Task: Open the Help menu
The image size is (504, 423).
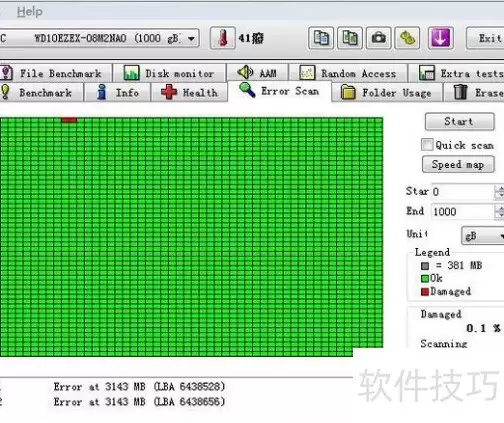Action: (x=30, y=12)
